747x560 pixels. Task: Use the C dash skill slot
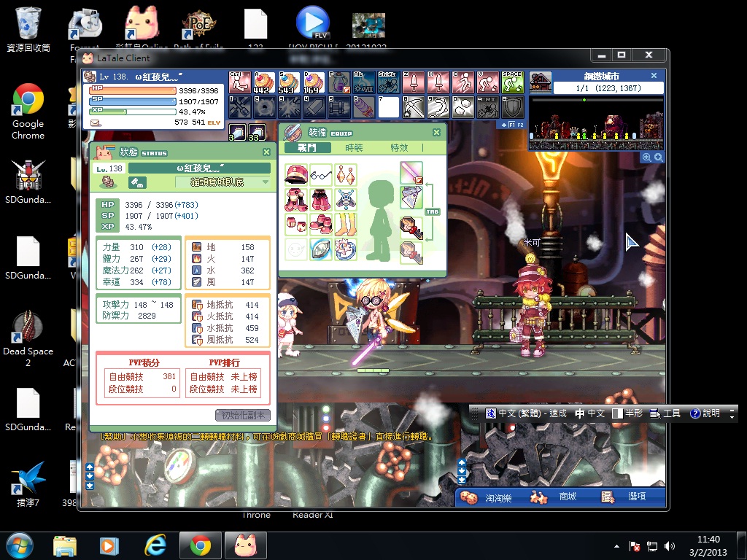463,82
